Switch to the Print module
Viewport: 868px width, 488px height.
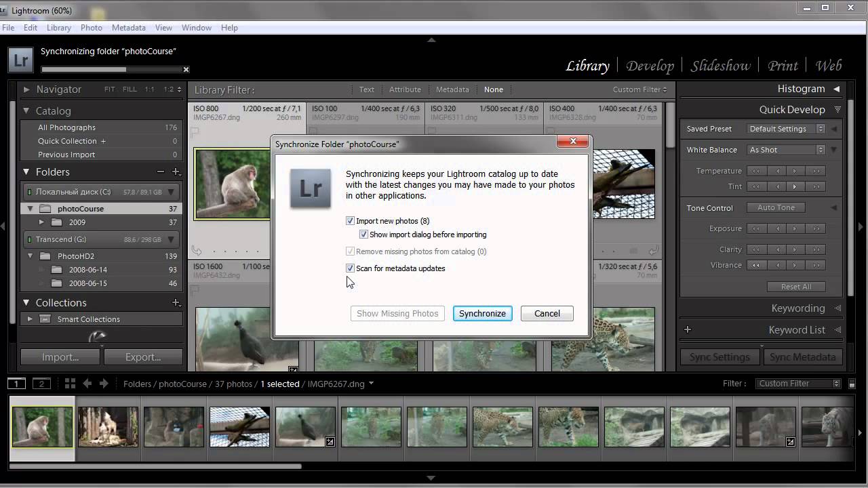pyautogui.click(x=783, y=66)
